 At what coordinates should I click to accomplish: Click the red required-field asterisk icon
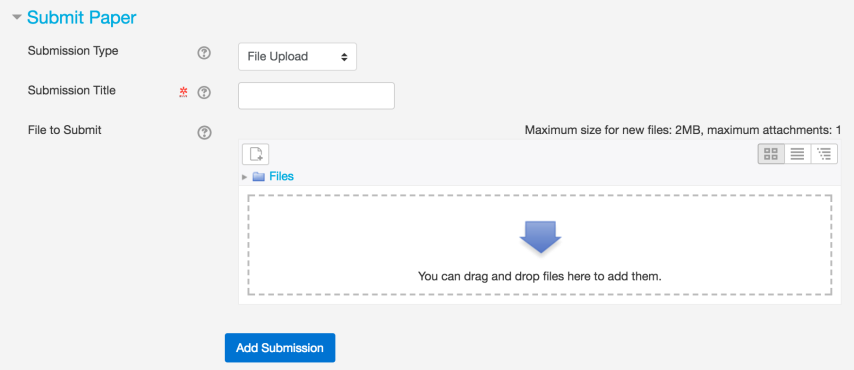(x=184, y=93)
